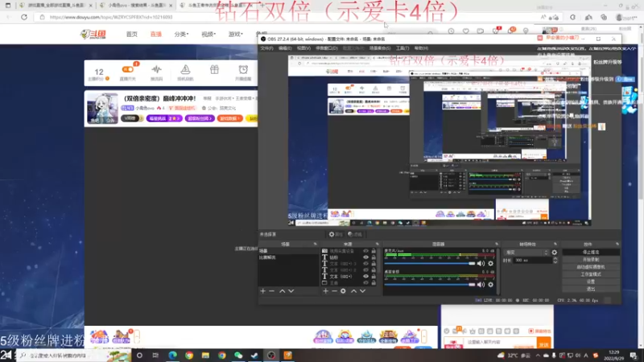The height and width of the screenshot is (362, 644).
Task: Open OBS 编辑(E) menu
Action: click(x=285, y=48)
